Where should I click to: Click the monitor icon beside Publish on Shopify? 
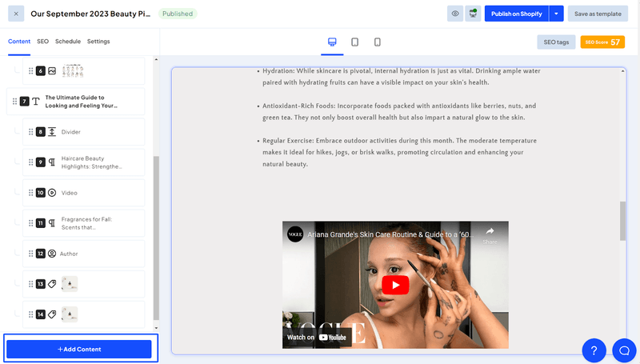(x=473, y=14)
